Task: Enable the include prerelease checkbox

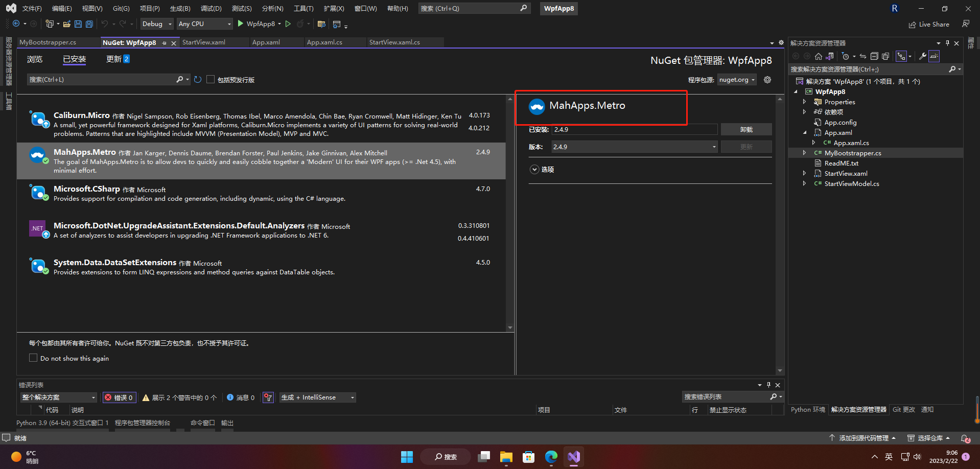Action: [211, 80]
